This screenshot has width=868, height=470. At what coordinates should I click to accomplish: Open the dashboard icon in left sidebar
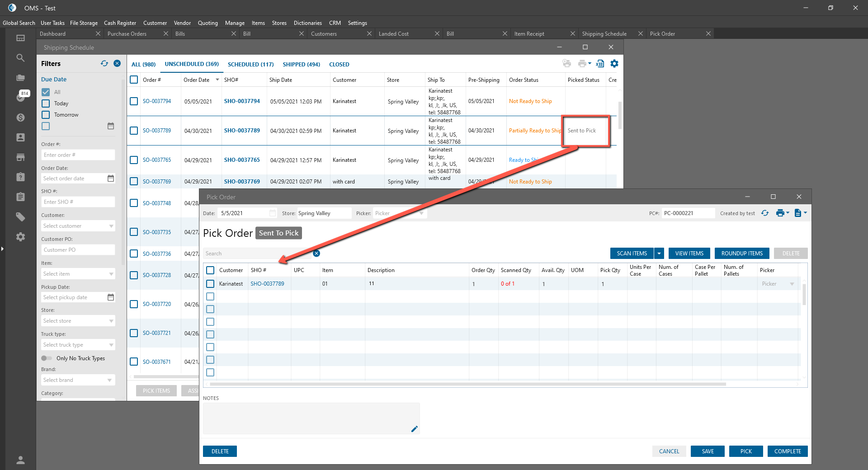coord(20,38)
